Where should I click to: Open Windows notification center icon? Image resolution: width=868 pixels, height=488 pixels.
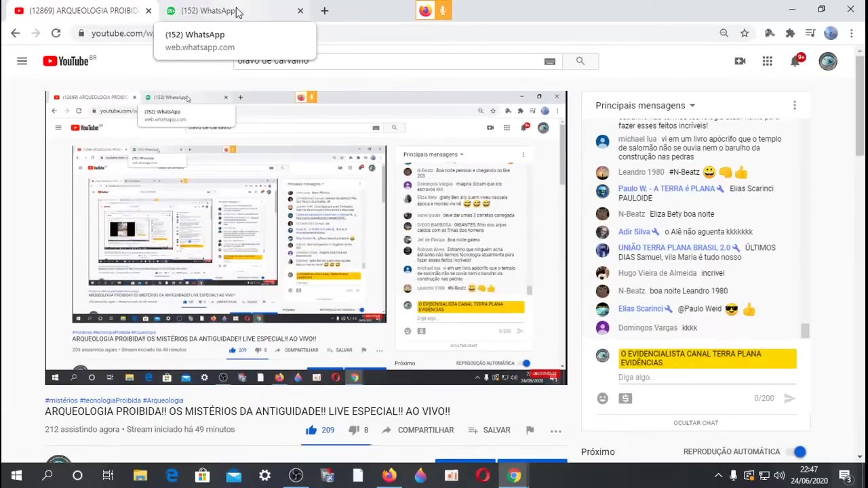pyautogui.click(x=845, y=475)
